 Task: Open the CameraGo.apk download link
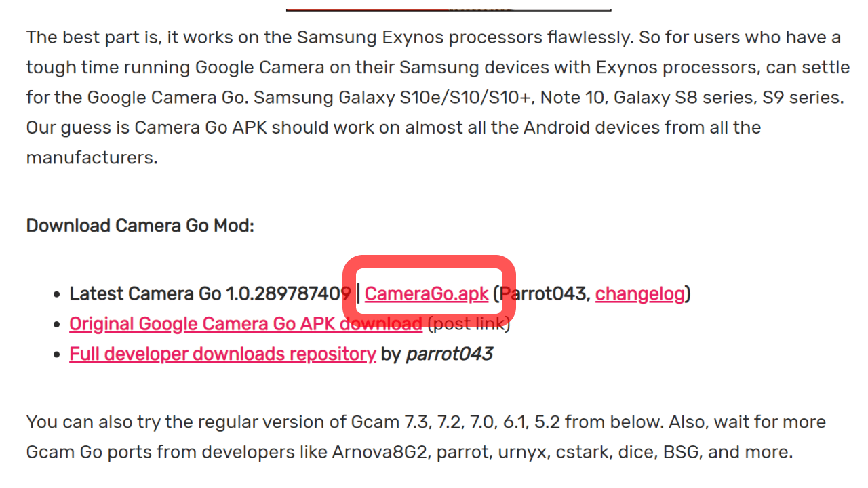[x=427, y=293]
